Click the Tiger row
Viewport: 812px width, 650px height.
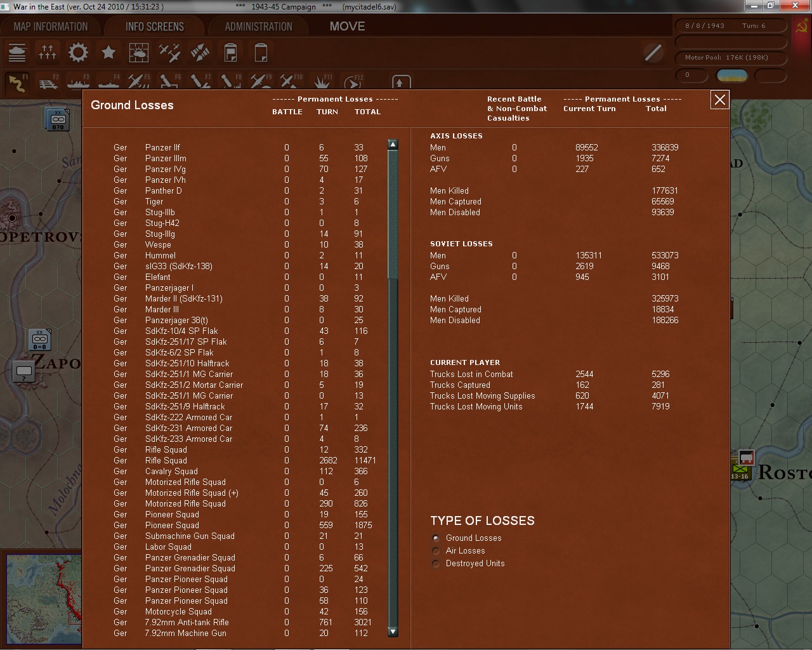click(246, 201)
